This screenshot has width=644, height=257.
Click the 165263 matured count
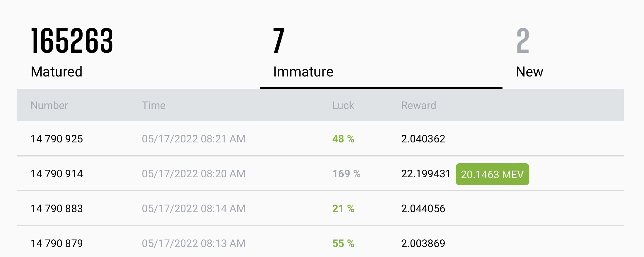point(72,40)
